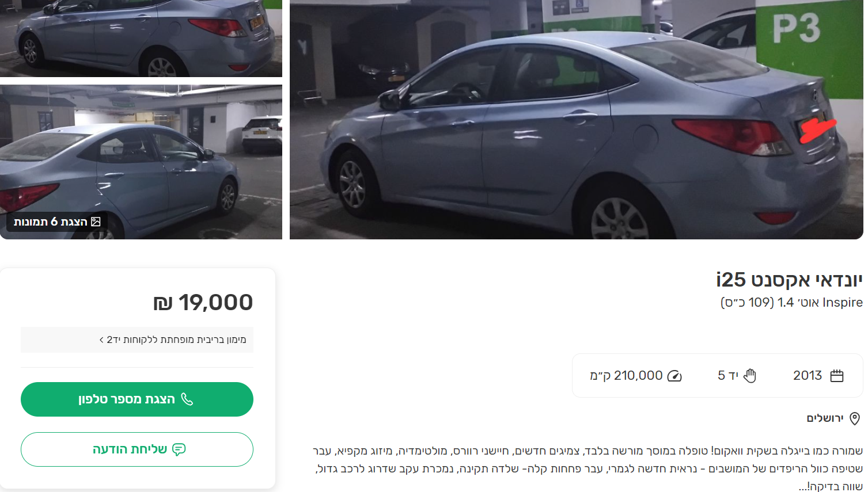Click the chat bubble icon beside שליחת הודעה
Screen dimensions: 868x492
tap(179, 449)
